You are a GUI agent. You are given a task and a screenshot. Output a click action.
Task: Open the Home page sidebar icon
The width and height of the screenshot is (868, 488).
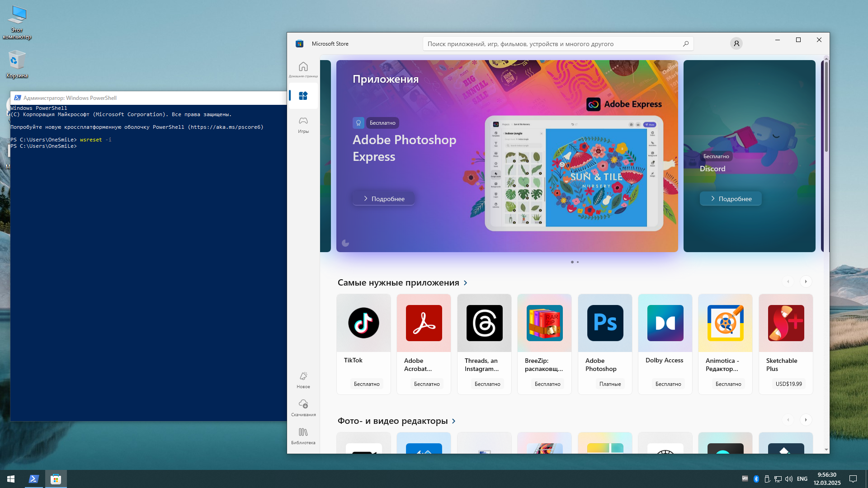303,69
